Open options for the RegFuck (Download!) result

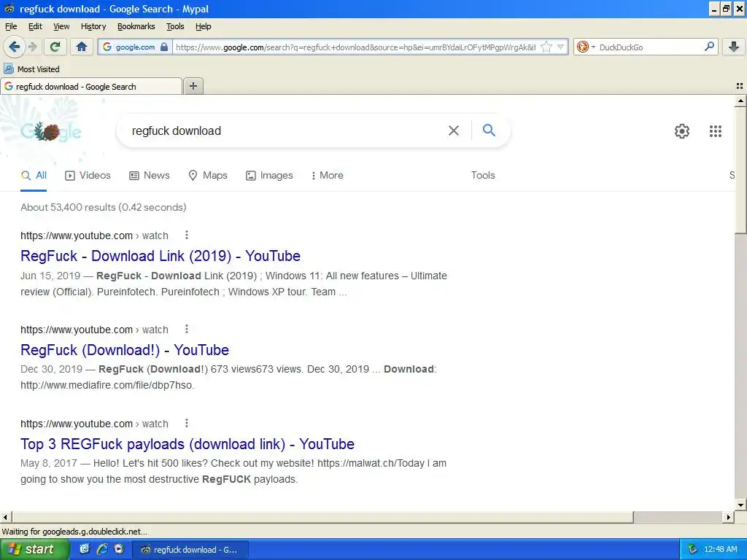click(x=187, y=329)
